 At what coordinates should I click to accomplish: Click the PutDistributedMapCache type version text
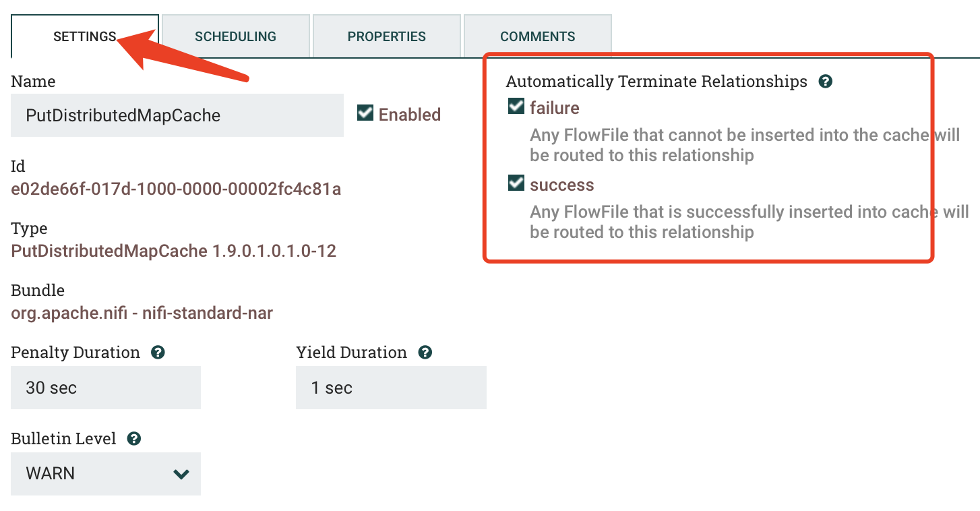click(x=174, y=251)
